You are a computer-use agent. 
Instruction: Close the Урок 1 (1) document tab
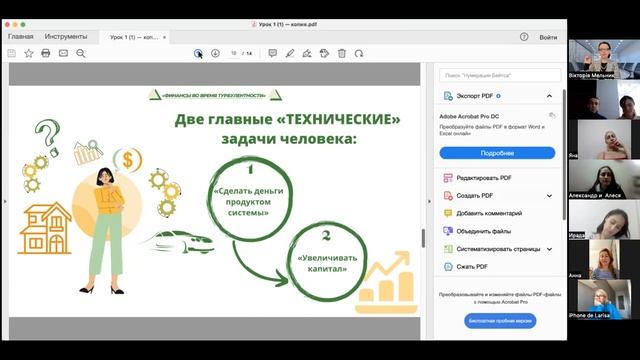164,37
